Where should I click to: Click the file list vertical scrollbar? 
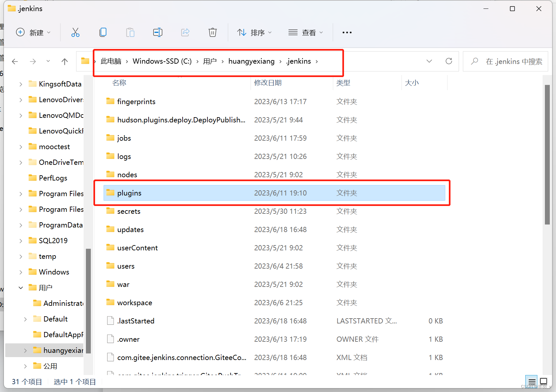547,155
